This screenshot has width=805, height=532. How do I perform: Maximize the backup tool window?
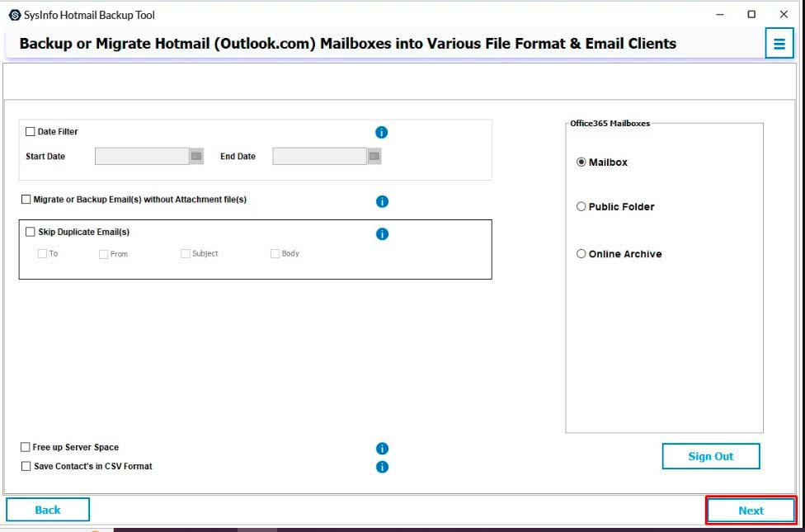point(751,14)
